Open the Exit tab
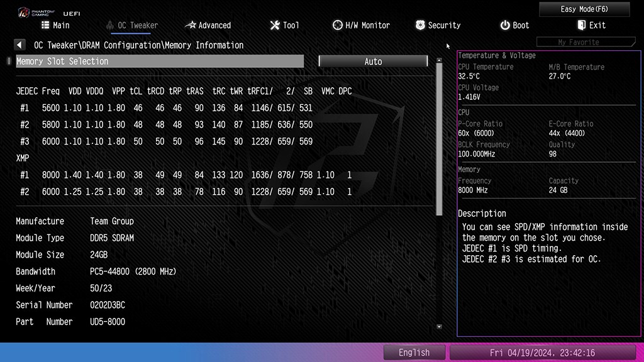This screenshot has height=362, width=644. tap(591, 25)
